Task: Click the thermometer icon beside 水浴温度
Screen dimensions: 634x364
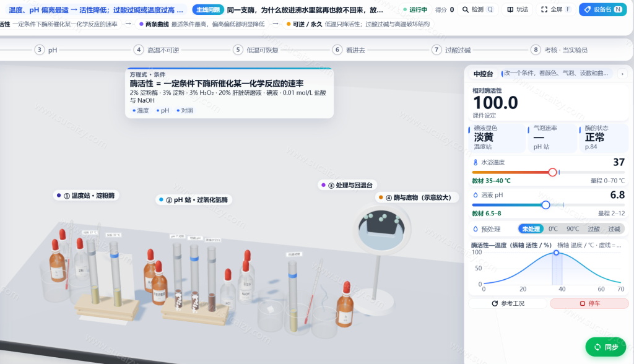Action: coord(475,162)
